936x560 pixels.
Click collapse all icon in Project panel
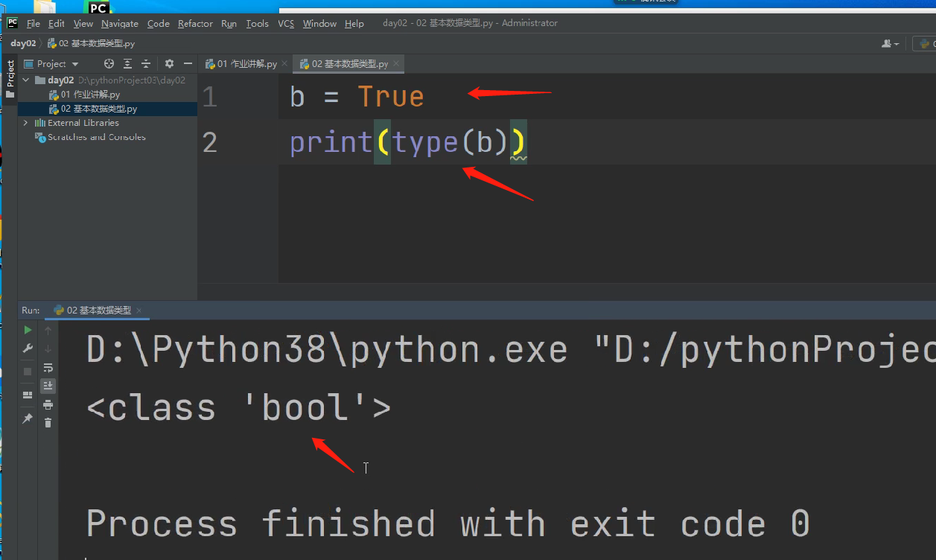(146, 64)
